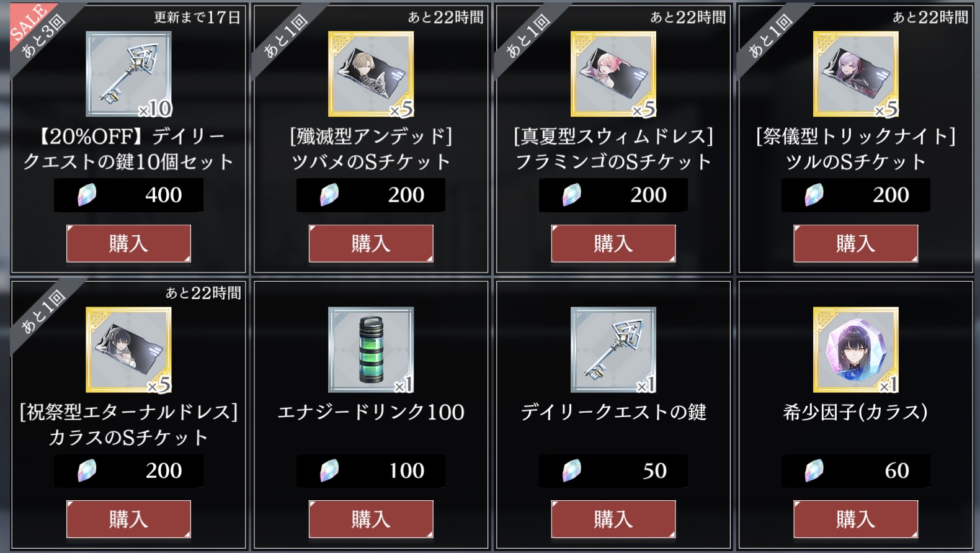Purchase the Karasu S ticket for 200

click(128, 519)
